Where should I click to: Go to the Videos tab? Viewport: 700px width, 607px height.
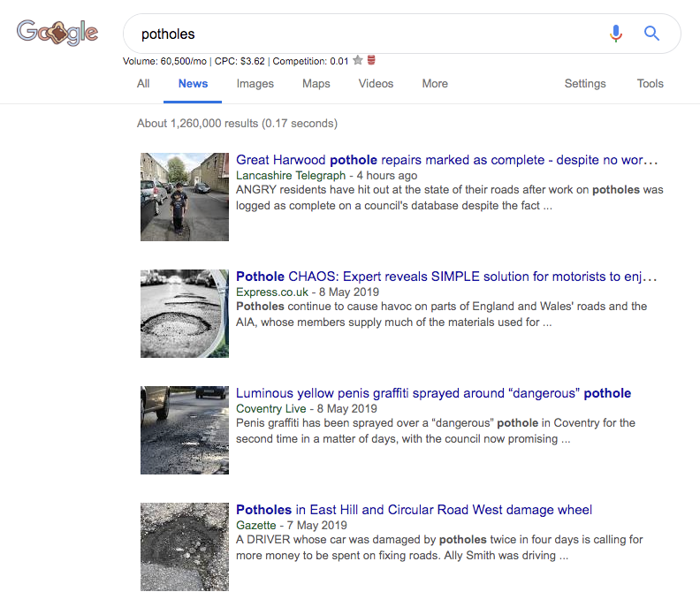click(x=376, y=84)
